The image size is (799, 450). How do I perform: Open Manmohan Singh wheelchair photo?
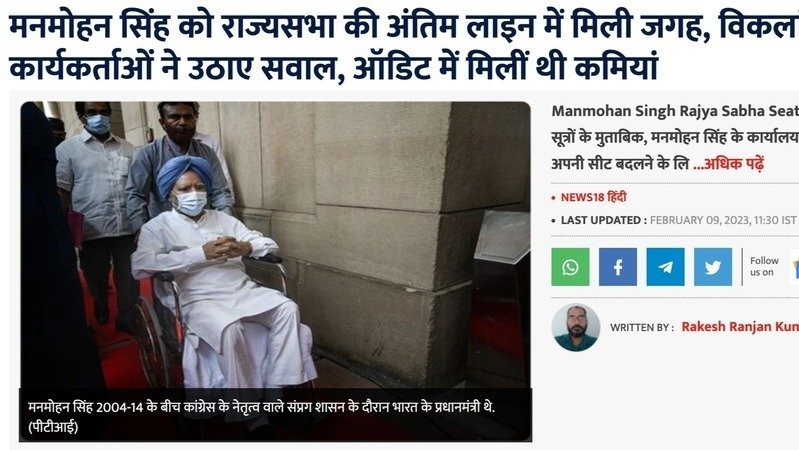pos(275,245)
